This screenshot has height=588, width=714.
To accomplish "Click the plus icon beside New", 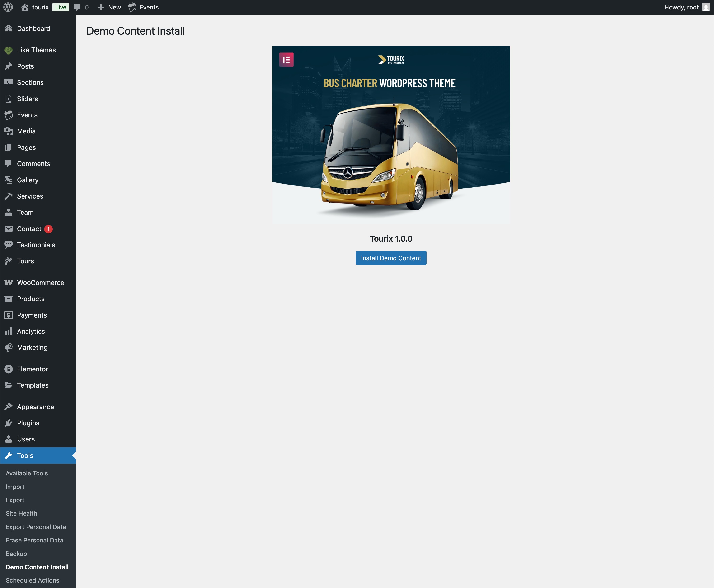I will click(x=101, y=7).
